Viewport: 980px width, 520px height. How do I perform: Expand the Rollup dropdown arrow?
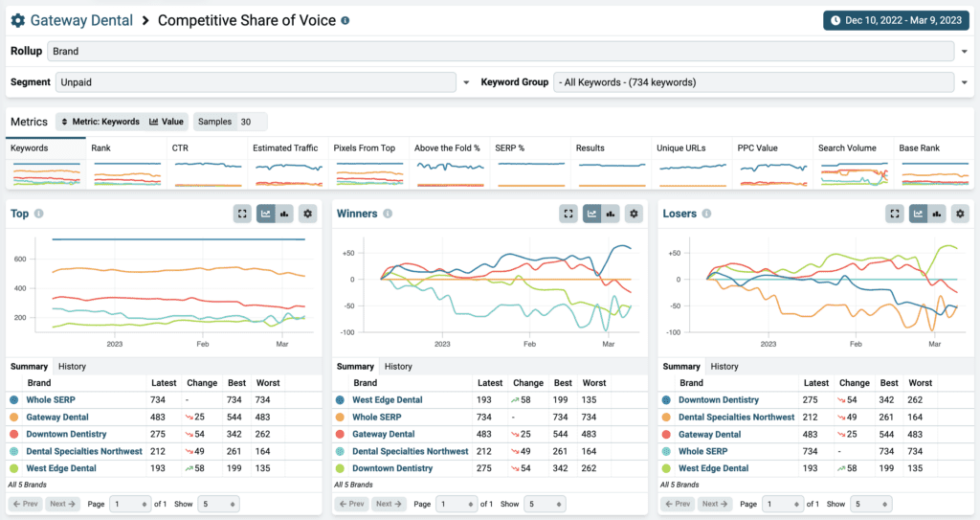(965, 52)
